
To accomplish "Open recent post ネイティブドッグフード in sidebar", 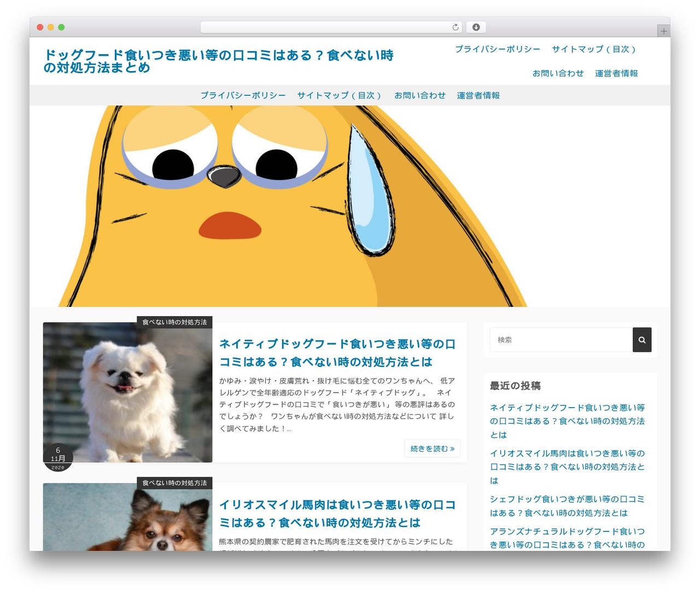I will (x=568, y=421).
